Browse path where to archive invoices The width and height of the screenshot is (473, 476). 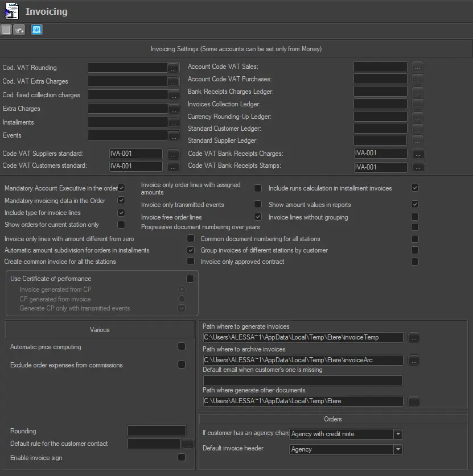pos(414,361)
